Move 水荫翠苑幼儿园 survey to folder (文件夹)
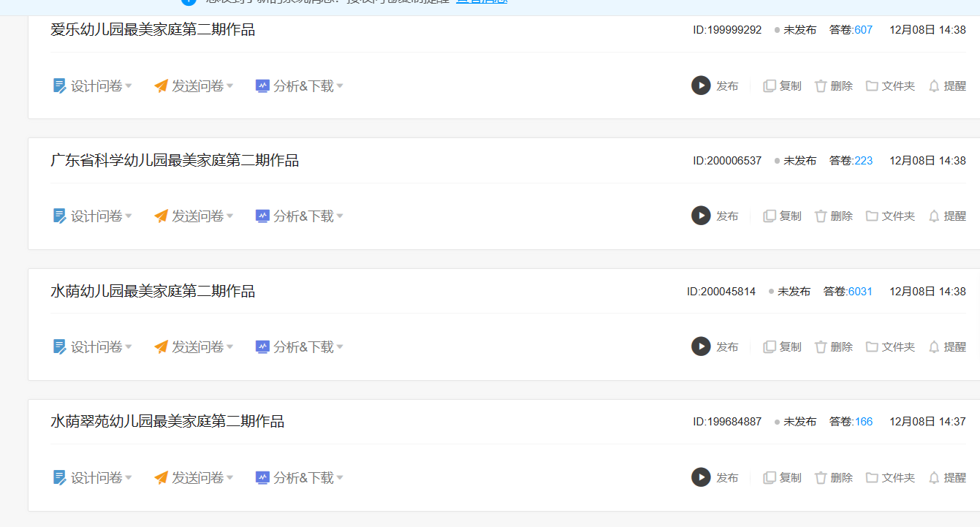The width and height of the screenshot is (980, 527). pyautogui.click(x=890, y=478)
